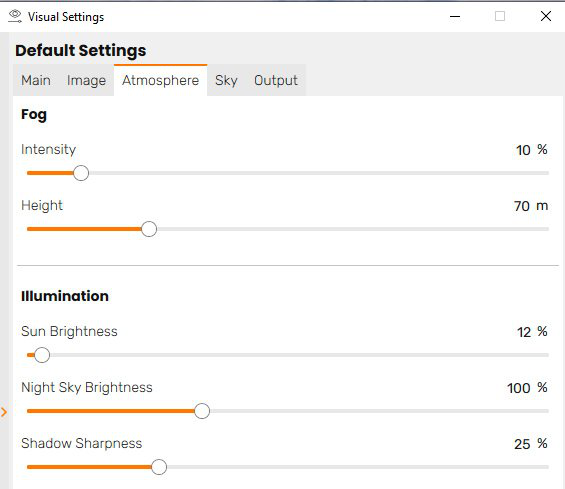Open the Output tab
Viewport: 565px width, 489px height.
pyautogui.click(x=276, y=80)
